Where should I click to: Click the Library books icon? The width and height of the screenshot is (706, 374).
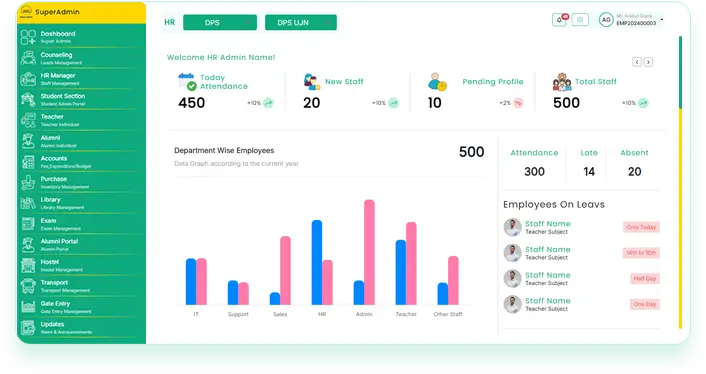tap(28, 203)
